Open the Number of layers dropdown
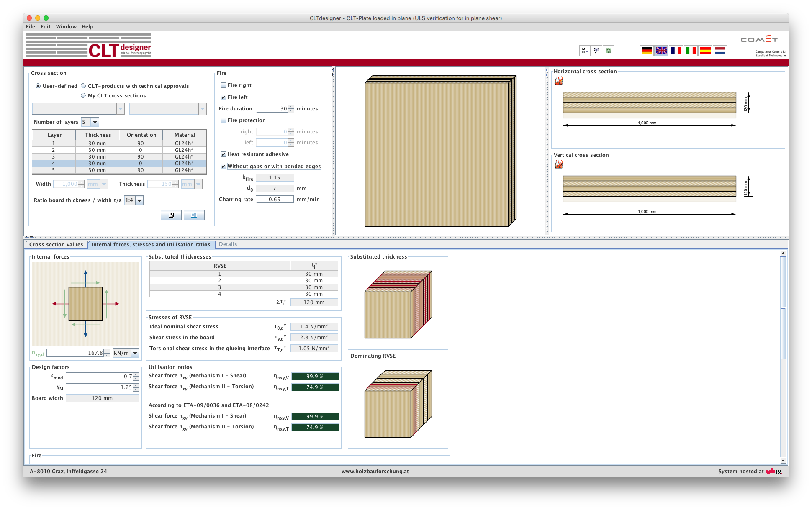The image size is (812, 510). [95, 122]
